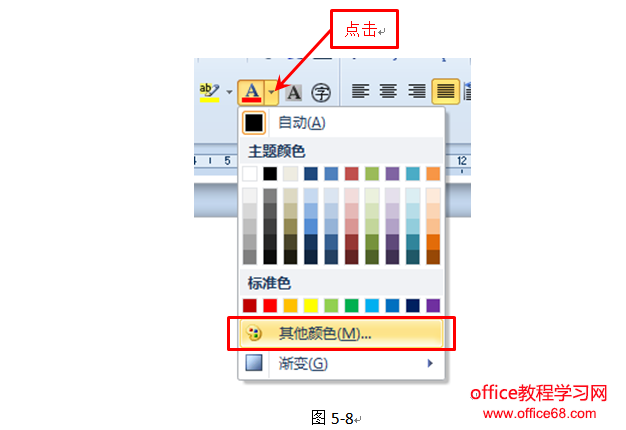Screen dimensions: 626x430
Task: Center the paragraph text
Action: [x=388, y=91]
